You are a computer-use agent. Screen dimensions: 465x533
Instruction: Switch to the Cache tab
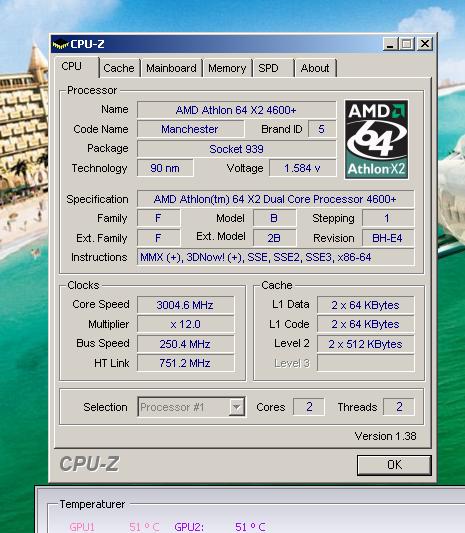click(x=119, y=68)
